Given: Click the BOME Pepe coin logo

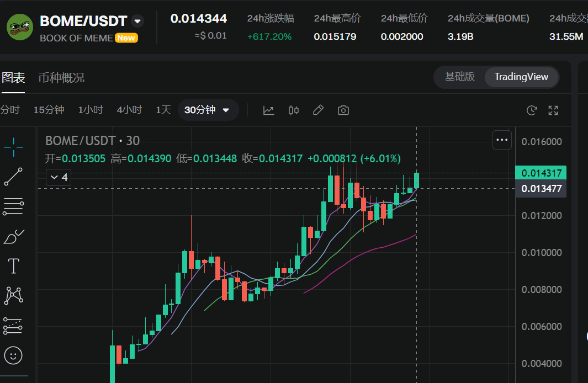Looking at the screenshot, I should (20, 28).
